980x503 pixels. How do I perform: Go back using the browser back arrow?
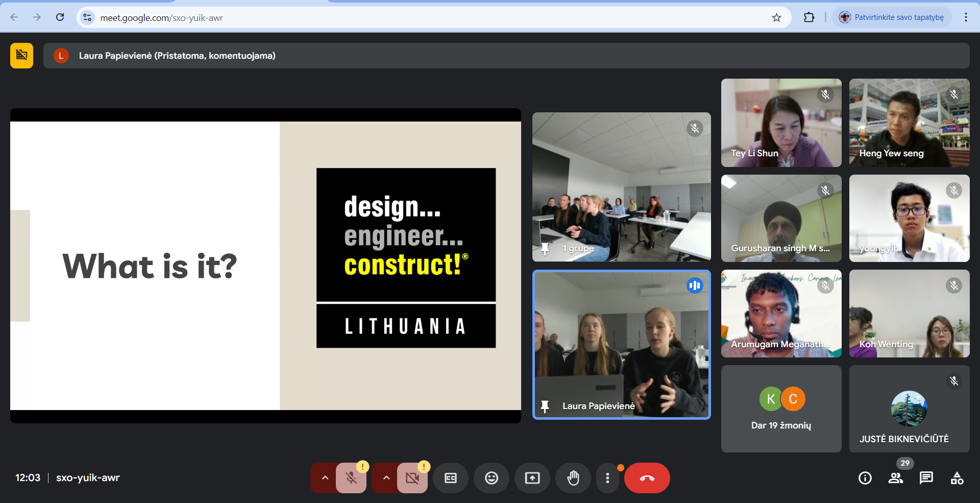(x=14, y=17)
